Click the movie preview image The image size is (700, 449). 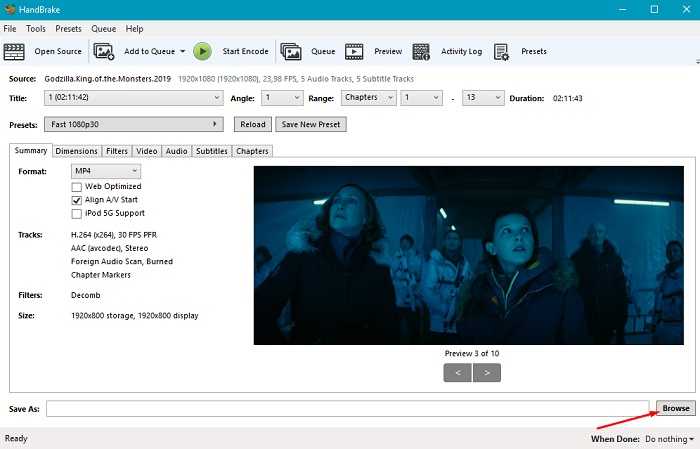(x=469, y=255)
